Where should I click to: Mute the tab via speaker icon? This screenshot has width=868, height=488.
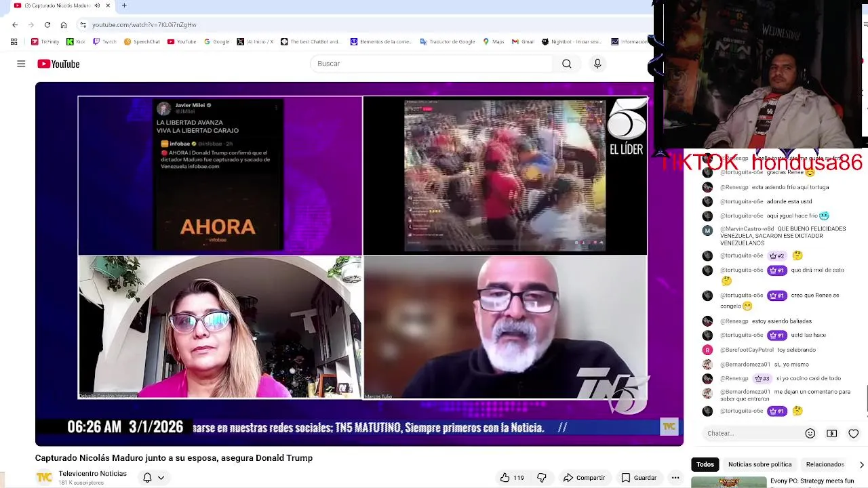(97, 5)
